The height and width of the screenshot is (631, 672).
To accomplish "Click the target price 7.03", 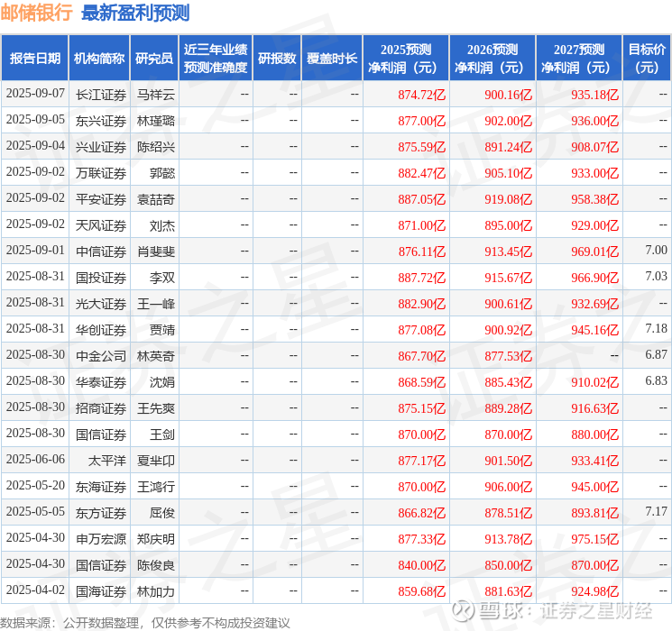I will click(x=656, y=276).
